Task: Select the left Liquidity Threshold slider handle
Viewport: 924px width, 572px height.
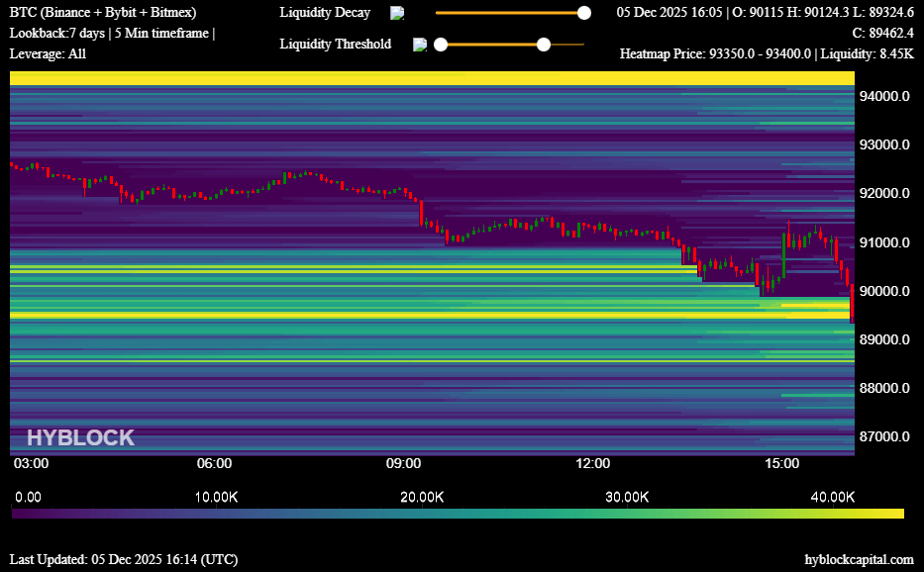Action: coord(441,45)
